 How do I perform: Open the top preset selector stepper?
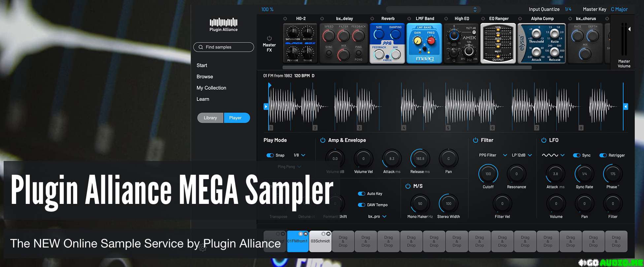(x=475, y=9)
